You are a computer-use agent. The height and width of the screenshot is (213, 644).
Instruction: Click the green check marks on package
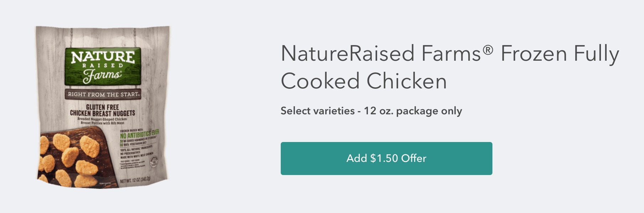coord(121,143)
